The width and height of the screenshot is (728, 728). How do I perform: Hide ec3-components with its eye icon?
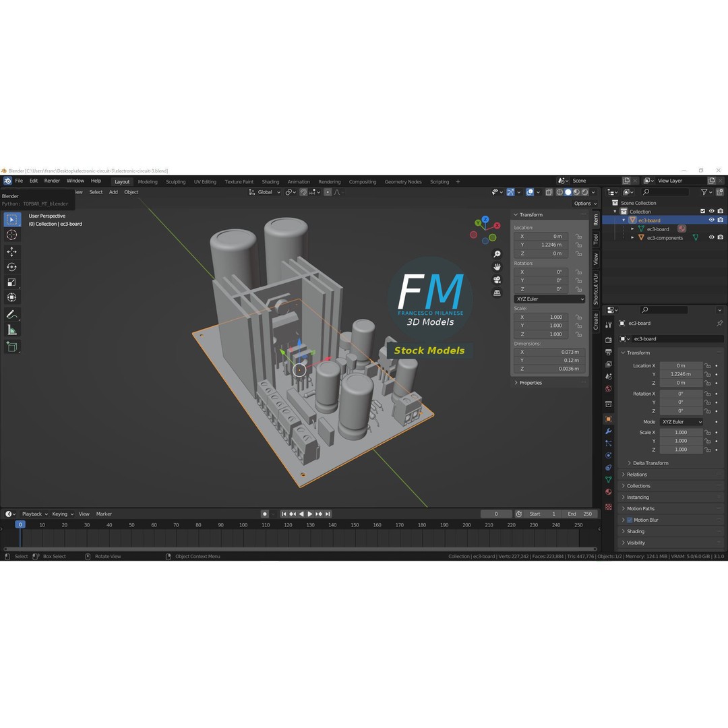711,237
